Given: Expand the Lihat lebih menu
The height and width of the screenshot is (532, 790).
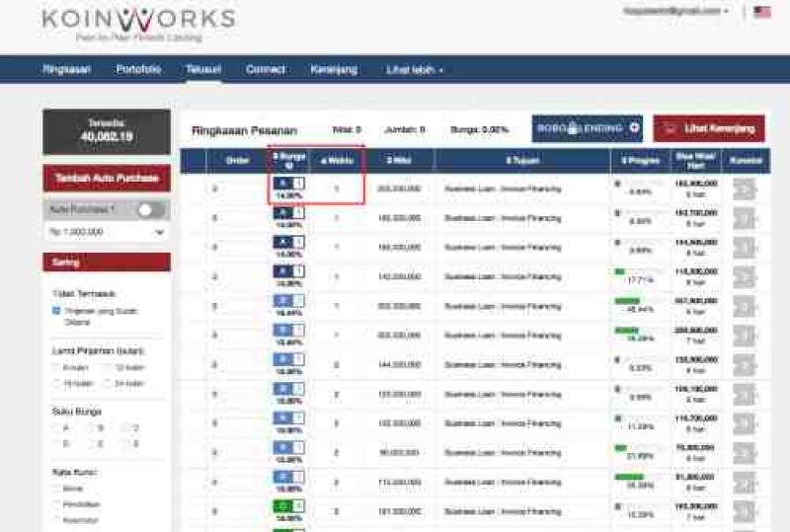Looking at the screenshot, I should pos(415,70).
